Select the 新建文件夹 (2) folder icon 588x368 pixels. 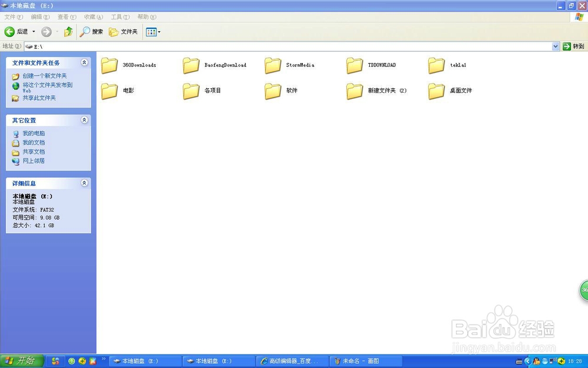355,91
